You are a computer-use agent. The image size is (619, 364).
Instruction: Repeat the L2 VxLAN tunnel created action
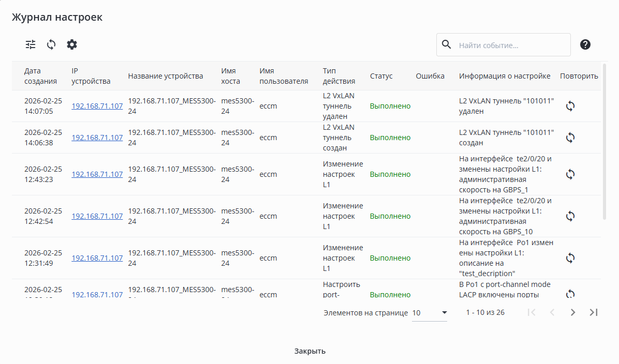coord(570,138)
